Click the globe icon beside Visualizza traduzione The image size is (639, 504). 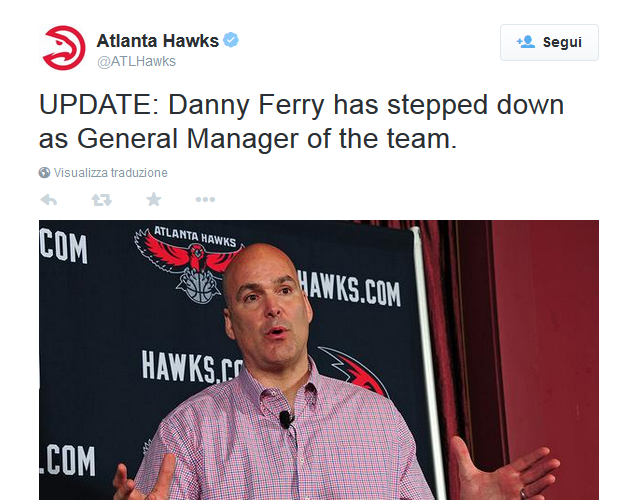click(x=44, y=173)
